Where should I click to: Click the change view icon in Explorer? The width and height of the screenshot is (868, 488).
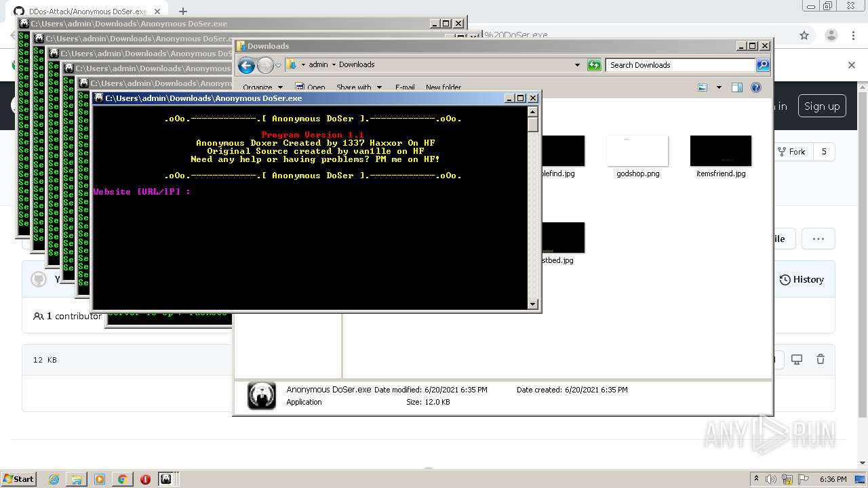pos(703,87)
